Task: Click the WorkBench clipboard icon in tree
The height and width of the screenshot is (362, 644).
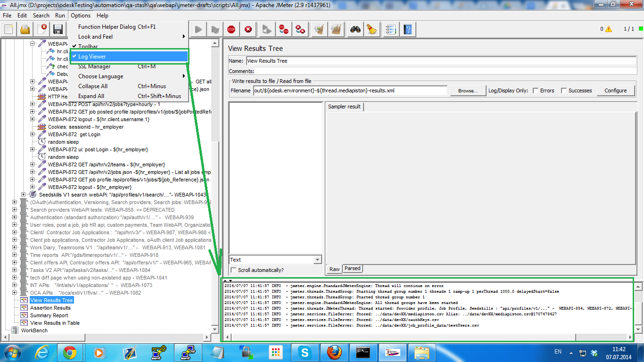Action: click(x=15, y=330)
